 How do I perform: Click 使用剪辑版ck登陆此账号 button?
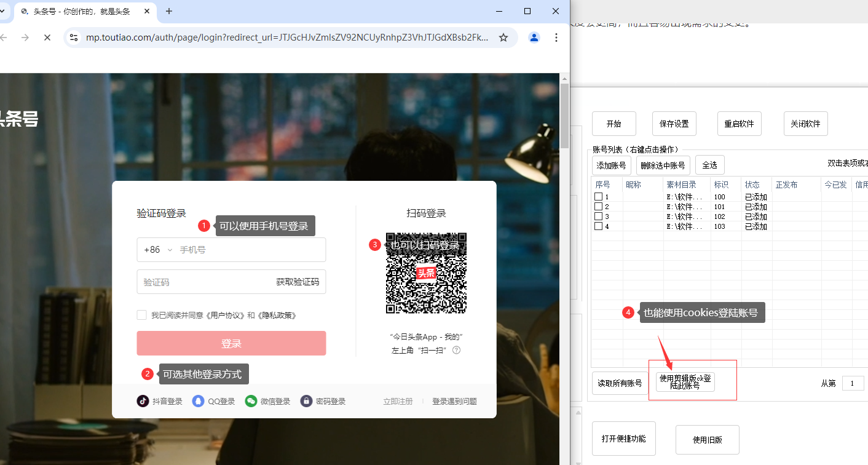tap(685, 382)
